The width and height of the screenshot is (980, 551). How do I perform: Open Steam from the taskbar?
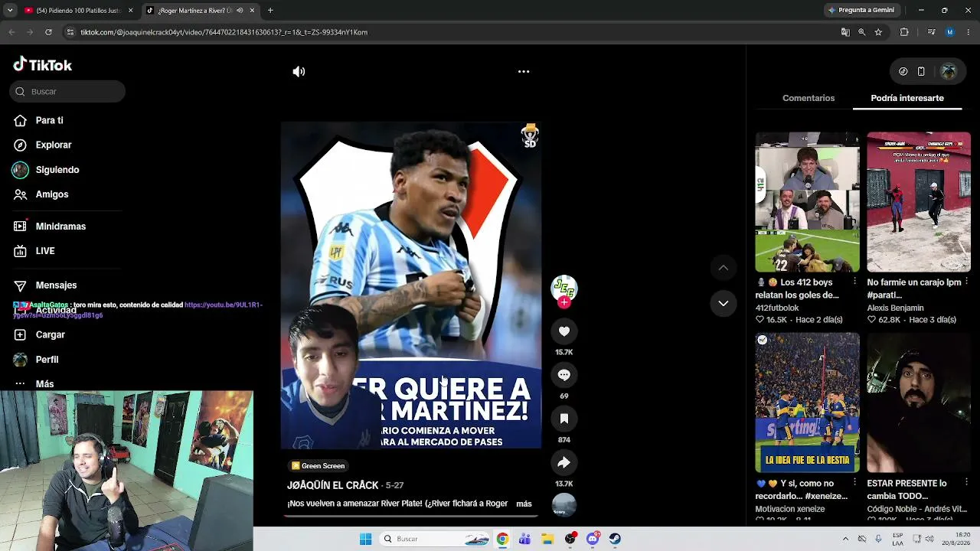[615, 539]
